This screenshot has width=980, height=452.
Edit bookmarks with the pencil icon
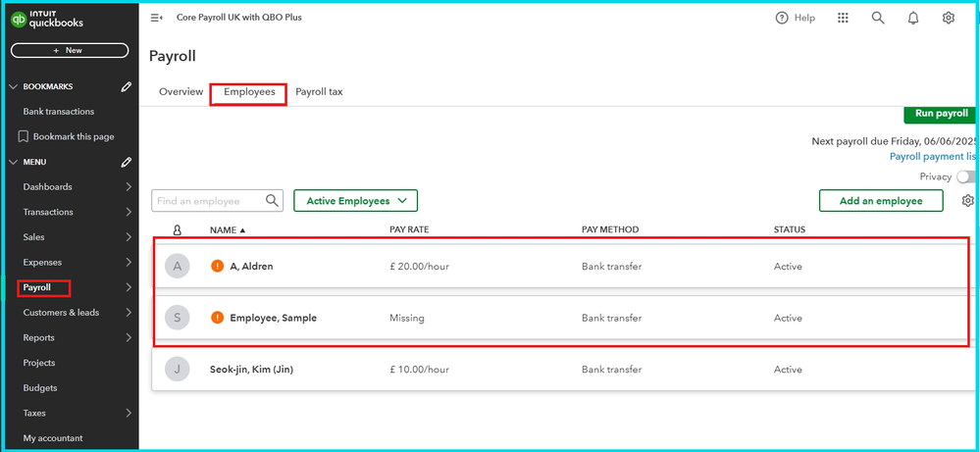(x=127, y=87)
